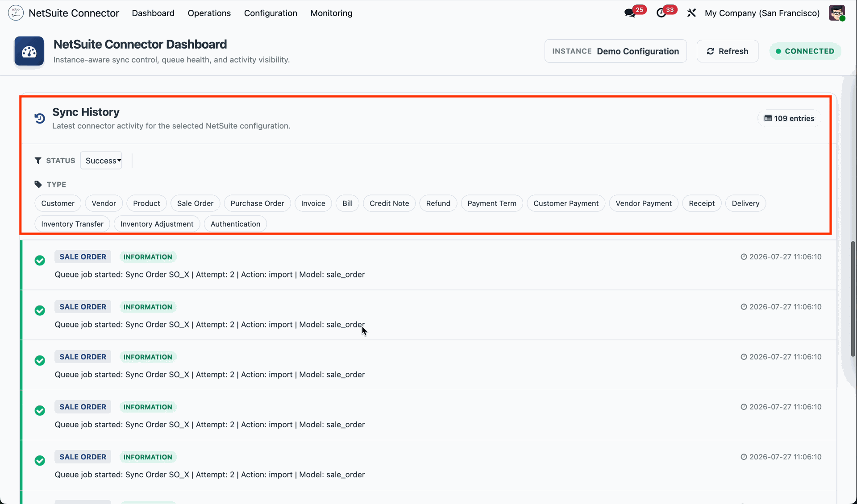Click the entries list icon beside 109 entries
The image size is (857, 504).
click(x=768, y=118)
